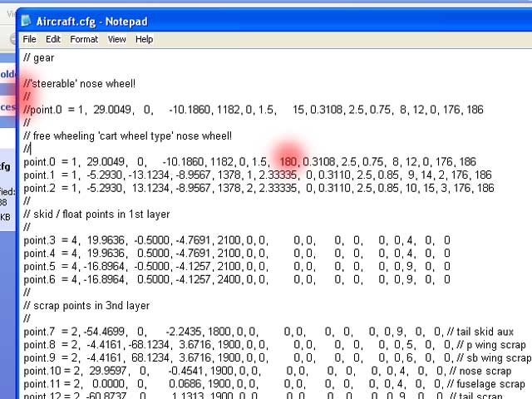The height and width of the screenshot is (399, 532).
Task: Click the highlighted 180 value in point.0
Action: tap(288, 162)
